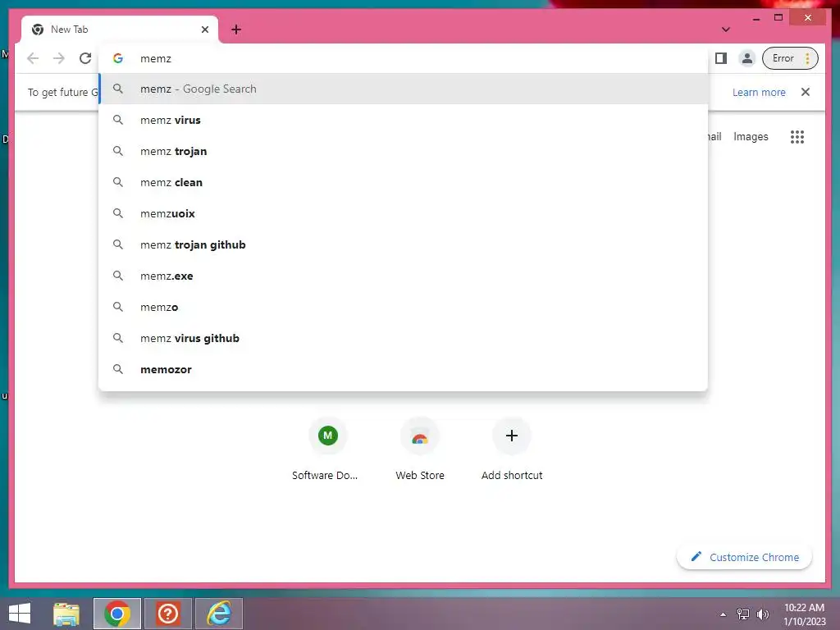Viewport: 840px width, 630px height.
Task: Pick the memz.exe suggestion
Action: coord(403,276)
